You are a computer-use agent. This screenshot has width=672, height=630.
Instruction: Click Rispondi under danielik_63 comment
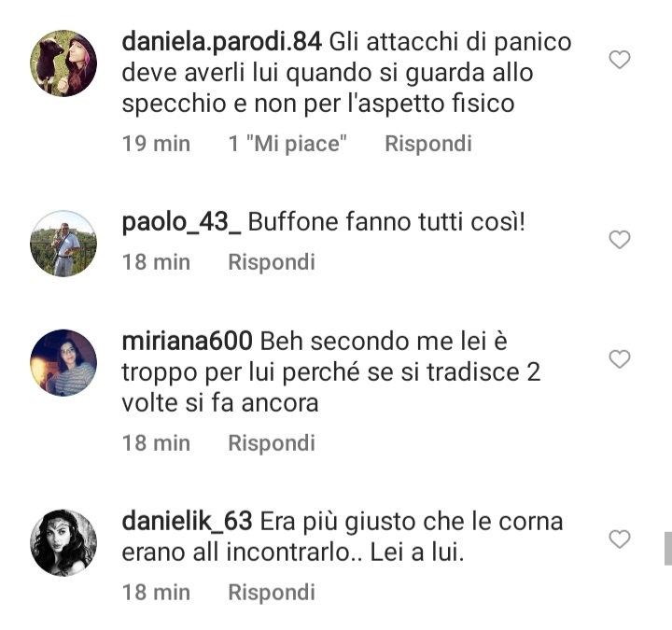(272, 593)
